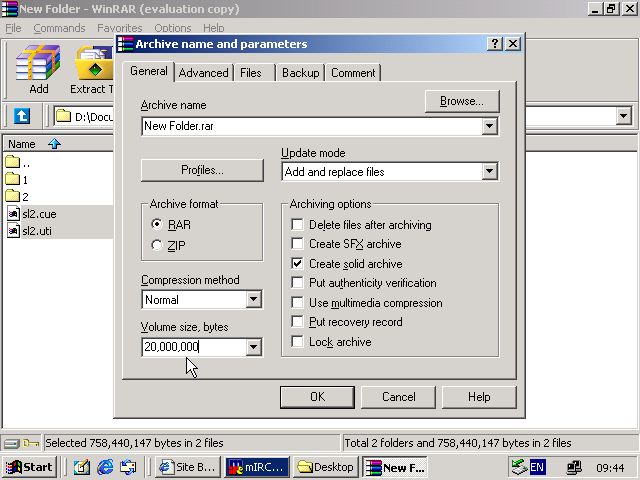The image size is (640, 480).
Task: Enable Put recovery record
Action: click(298, 322)
